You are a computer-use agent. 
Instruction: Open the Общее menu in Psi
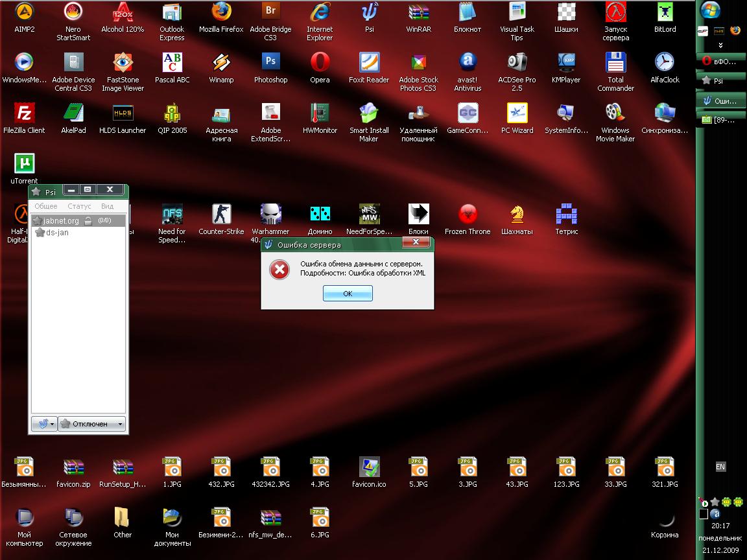coord(46,206)
